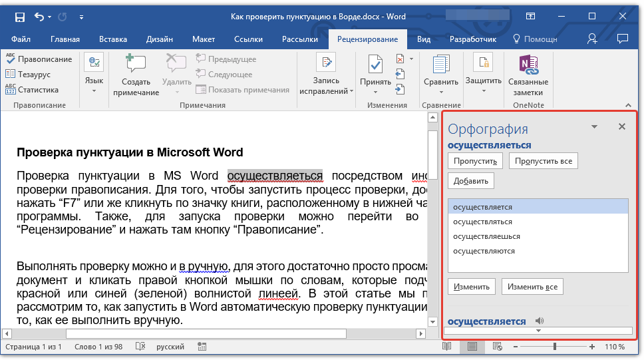Viewport: 644px width, 360px height.
Task: Open spelling pane options dropdown arrow
Action: (x=594, y=126)
